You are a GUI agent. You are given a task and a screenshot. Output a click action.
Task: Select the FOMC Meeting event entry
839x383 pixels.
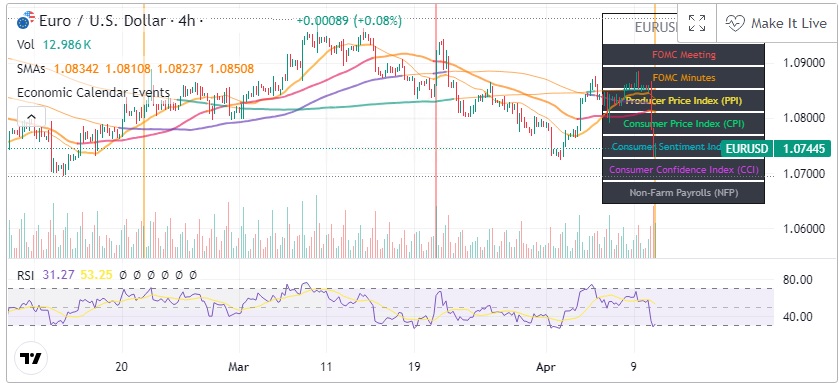(x=683, y=55)
